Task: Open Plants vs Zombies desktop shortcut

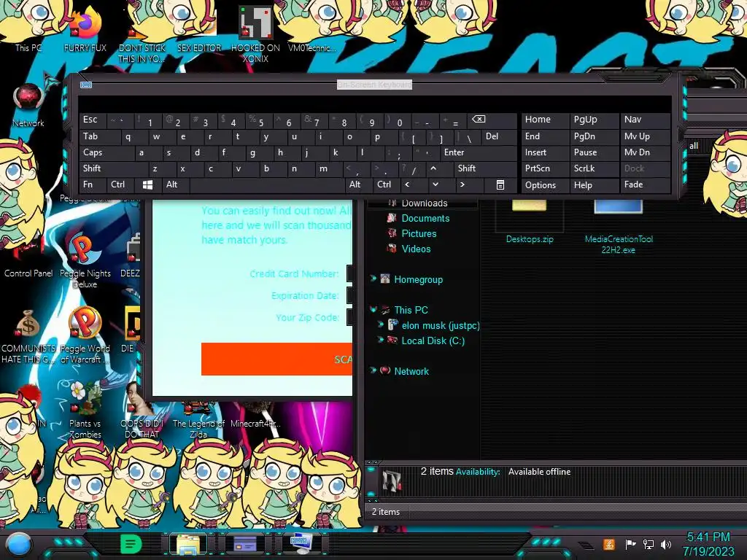Action: [x=85, y=410]
